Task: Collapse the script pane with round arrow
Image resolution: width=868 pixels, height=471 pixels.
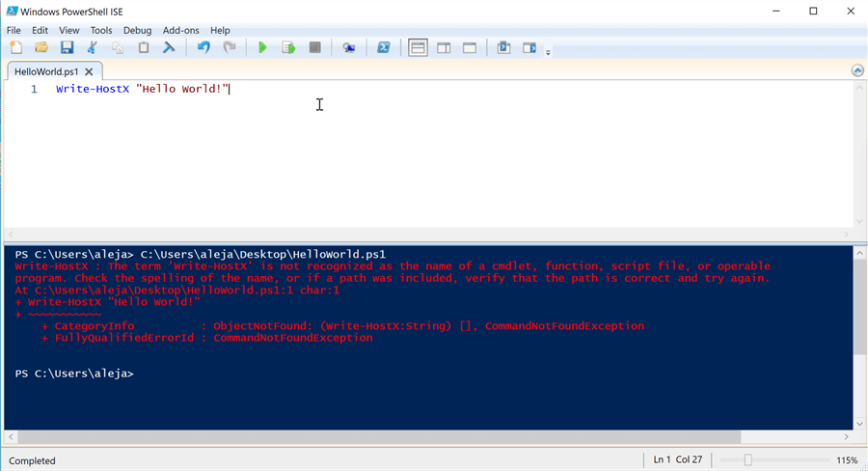Action: (857, 70)
